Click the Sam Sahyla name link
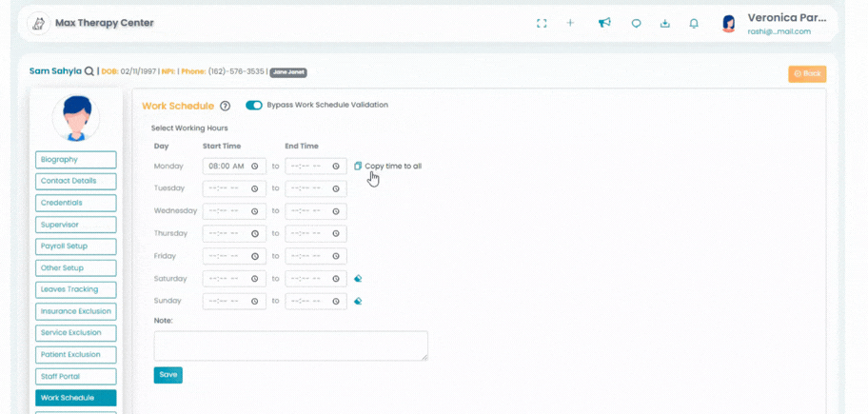Image resolution: width=868 pixels, height=414 pixels. [x=55, y=70]
